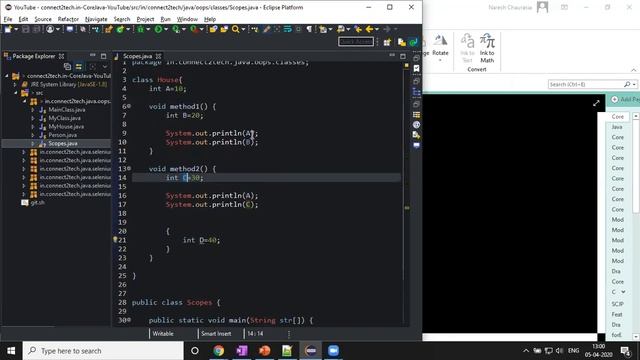Toggle Show Whitespace Characters pilcrow icon
Screen dimensions: 640x360
click(309, 29)
